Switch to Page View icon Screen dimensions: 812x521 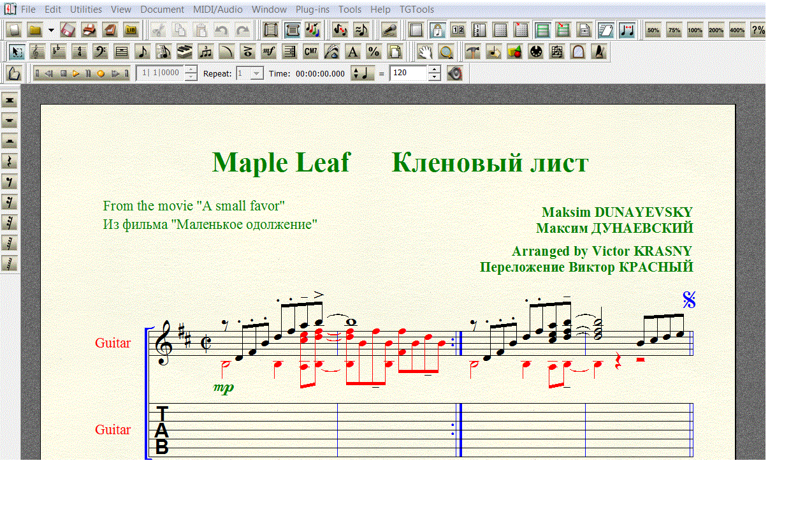[x=291, y=30]
